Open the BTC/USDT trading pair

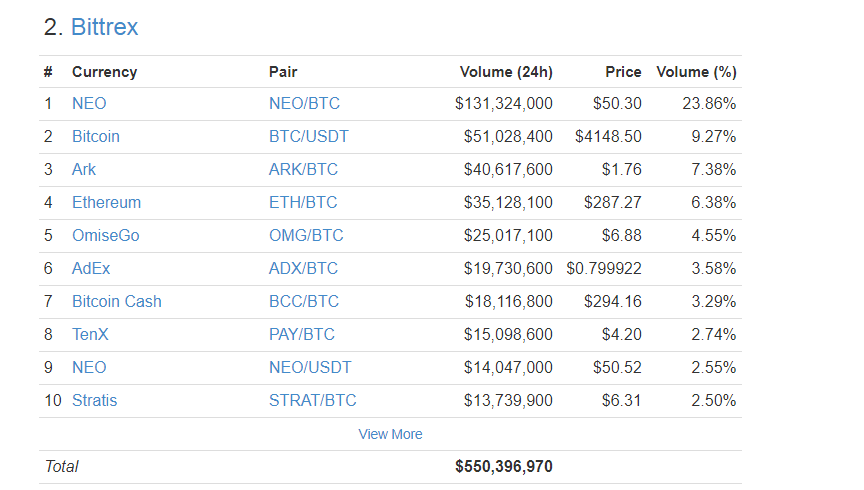pyautogui.click(x=309, y=136)
